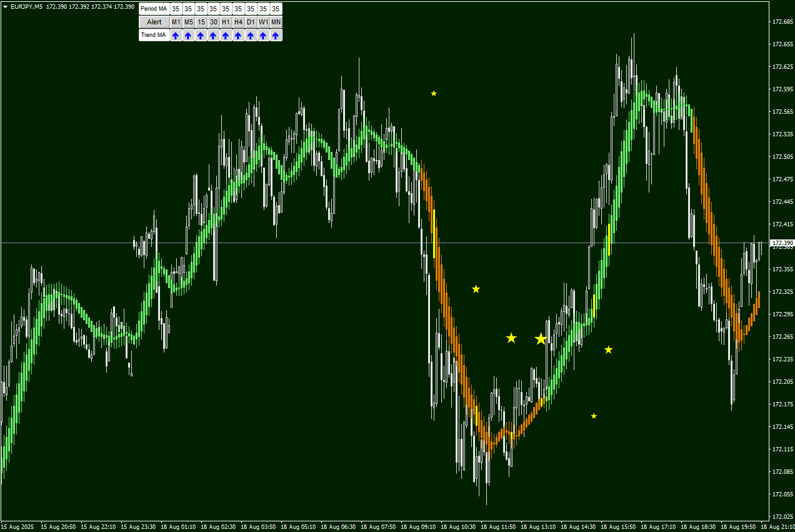
Task: Toggle the M5 timeframe alert button
Action: (188, 22)
